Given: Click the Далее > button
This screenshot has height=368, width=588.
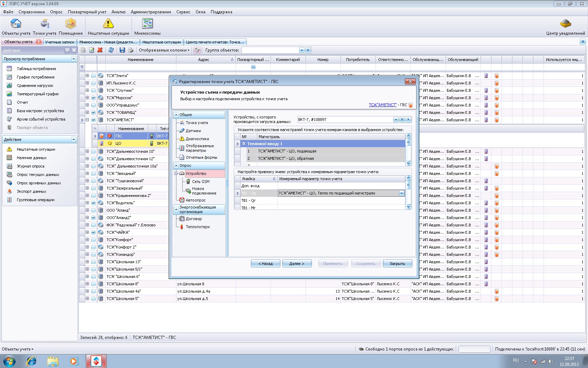Looking at the screenshot, I should pos(297,264).
